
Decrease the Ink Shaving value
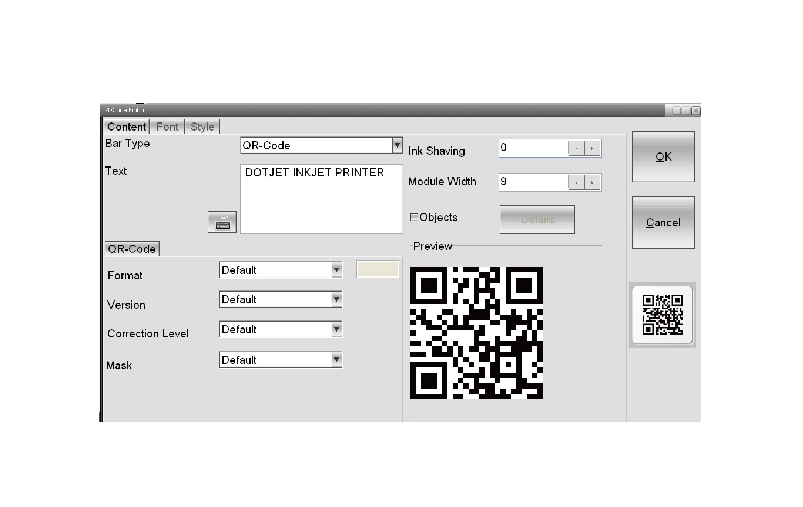576,149
